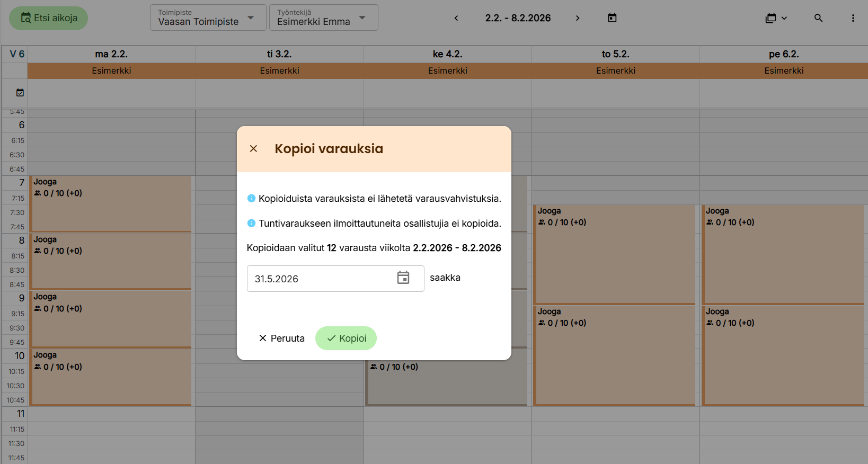Select the to 5.2. day header

click(615, 54)
